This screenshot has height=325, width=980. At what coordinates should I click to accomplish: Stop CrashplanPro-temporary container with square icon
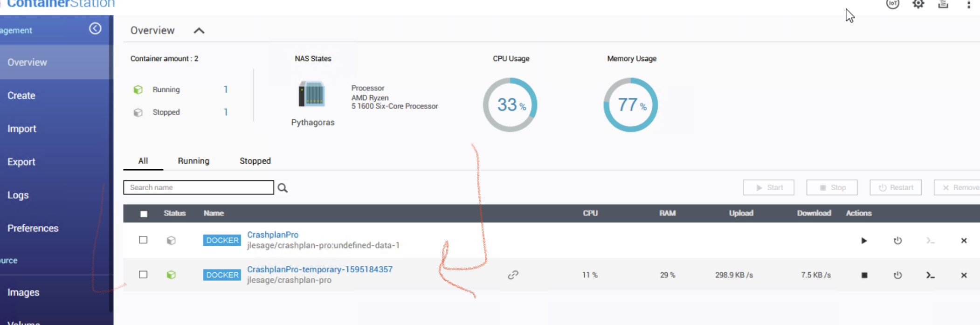864,275
